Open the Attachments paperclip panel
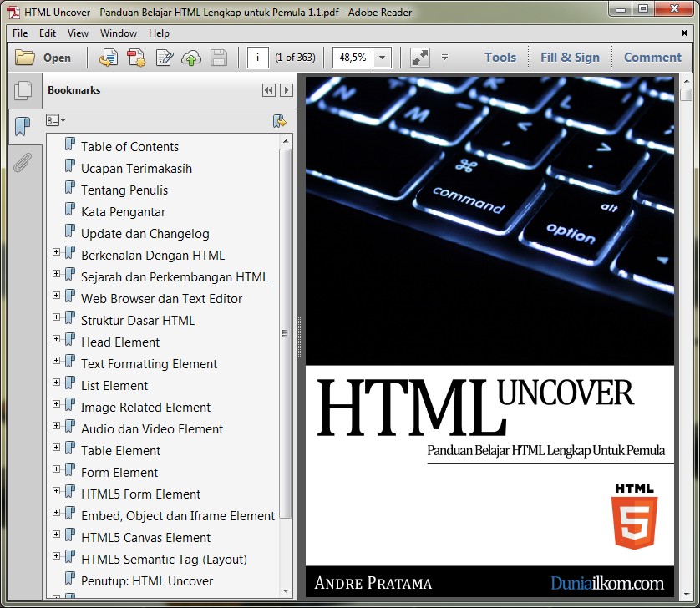The height and width of the screenshot is (608, 700). click(23, 163)
